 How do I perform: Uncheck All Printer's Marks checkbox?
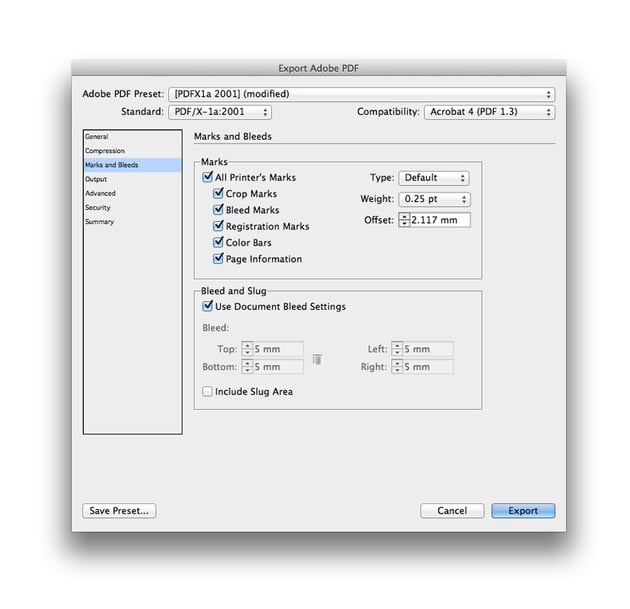pyautogui.click(x=207, y=177)
